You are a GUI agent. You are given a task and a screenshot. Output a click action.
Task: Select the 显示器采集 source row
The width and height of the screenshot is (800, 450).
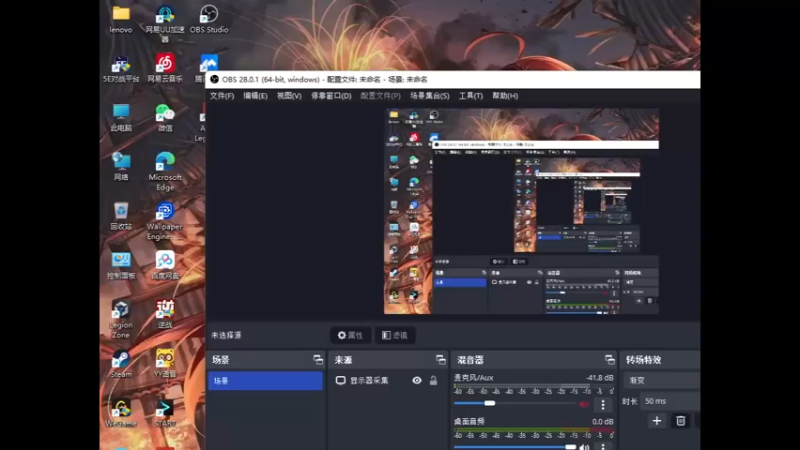click(388, 381)
